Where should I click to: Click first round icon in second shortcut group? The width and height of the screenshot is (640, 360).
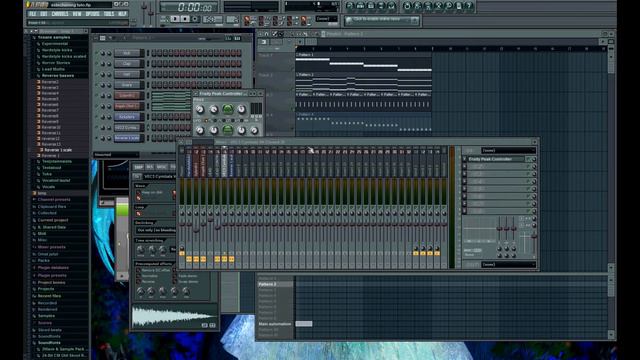pyautogui.click(x=407, y=6)
